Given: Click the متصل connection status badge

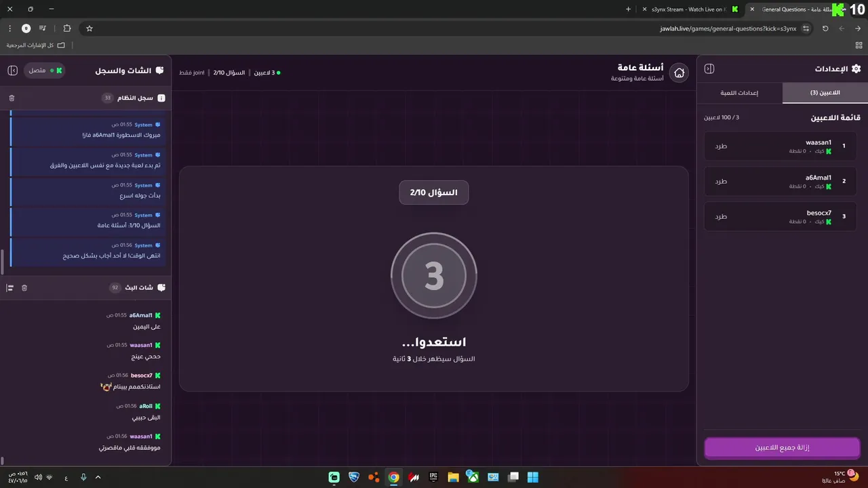Looking at the screenshot, I should click(45, 70).
